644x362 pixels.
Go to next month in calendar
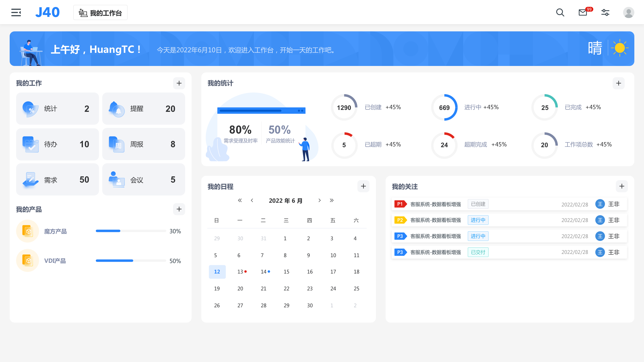(319, 201)
